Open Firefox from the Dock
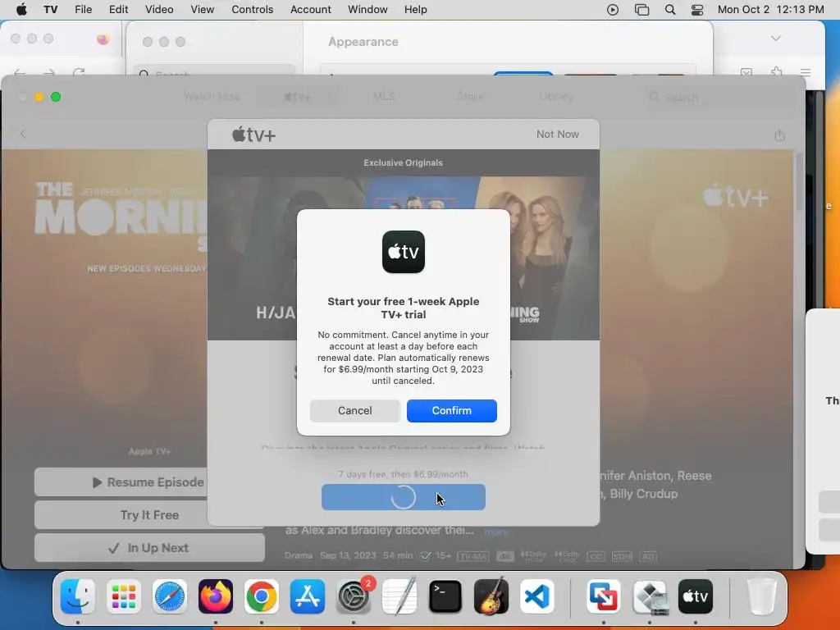This screenshot has height=630, width=840. tap(216, 596)
